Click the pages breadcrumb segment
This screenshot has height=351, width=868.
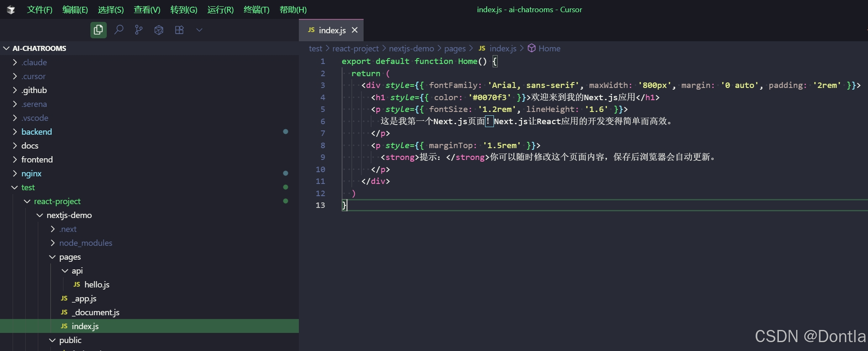tap(455, 48)
